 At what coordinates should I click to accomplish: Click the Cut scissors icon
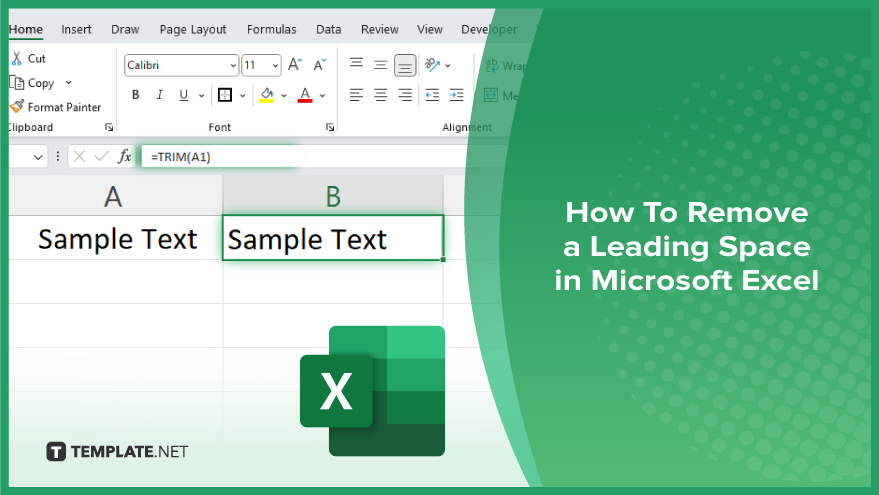point(16,58)
